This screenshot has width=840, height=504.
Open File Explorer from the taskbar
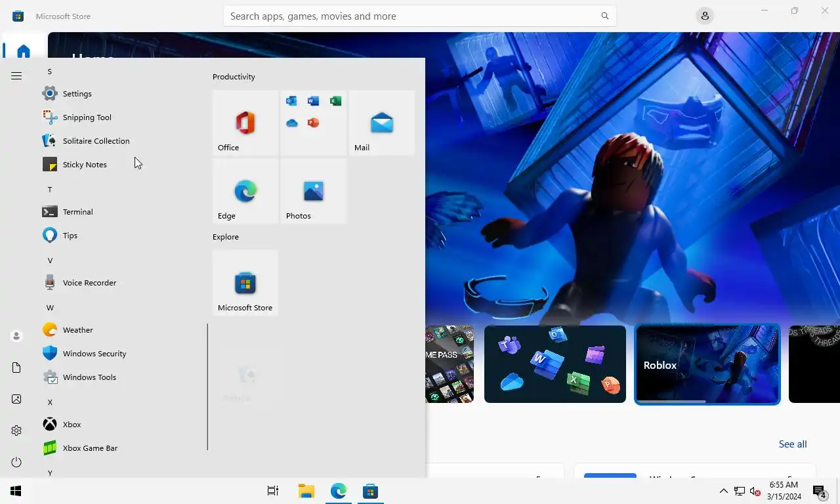point(306,491)
